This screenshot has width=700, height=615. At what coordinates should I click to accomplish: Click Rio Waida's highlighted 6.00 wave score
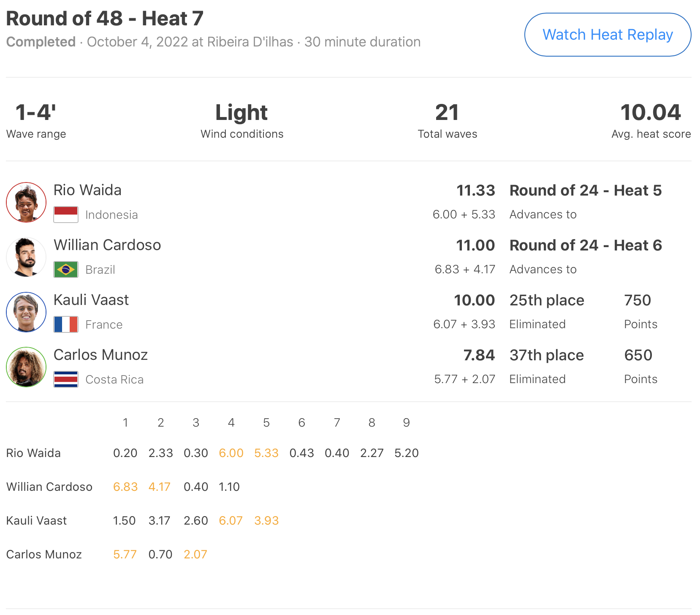[x=231, y=453]
